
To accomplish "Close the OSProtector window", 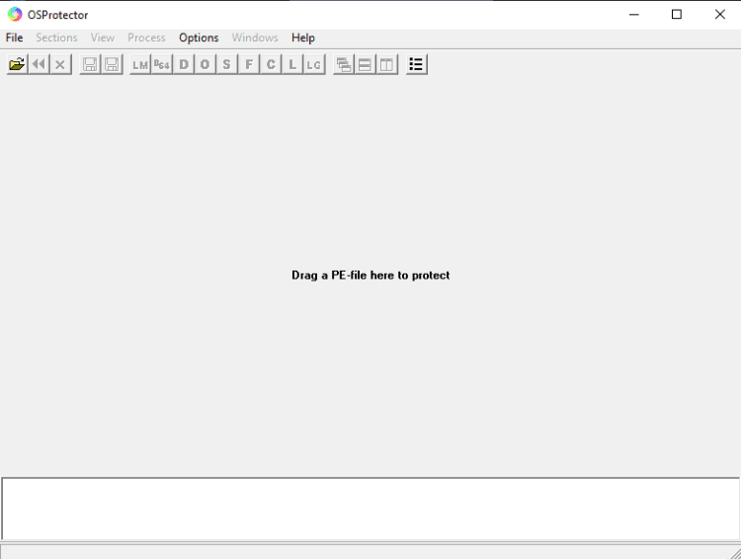I will tap(719, 15).
